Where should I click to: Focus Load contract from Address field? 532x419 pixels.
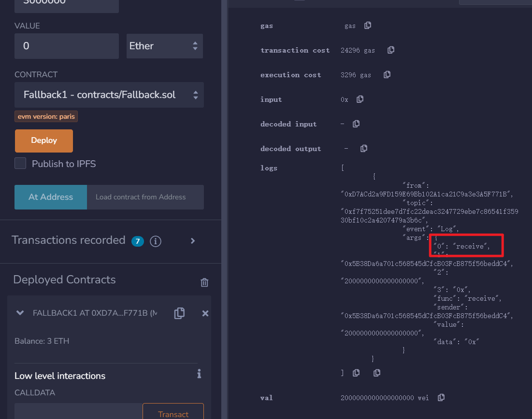tap(145, 197)
